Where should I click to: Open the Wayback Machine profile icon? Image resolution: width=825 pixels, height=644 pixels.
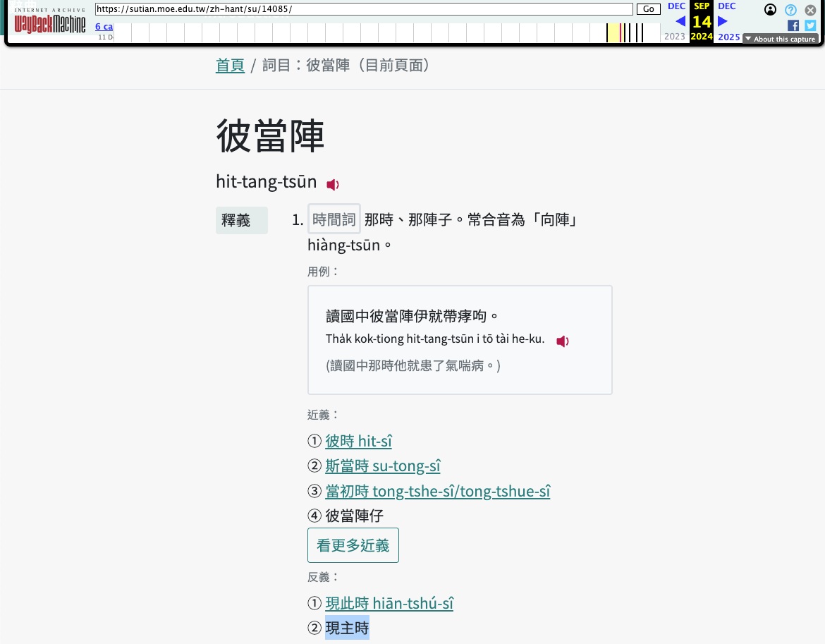pyautogui.click(x=770, y=10)
